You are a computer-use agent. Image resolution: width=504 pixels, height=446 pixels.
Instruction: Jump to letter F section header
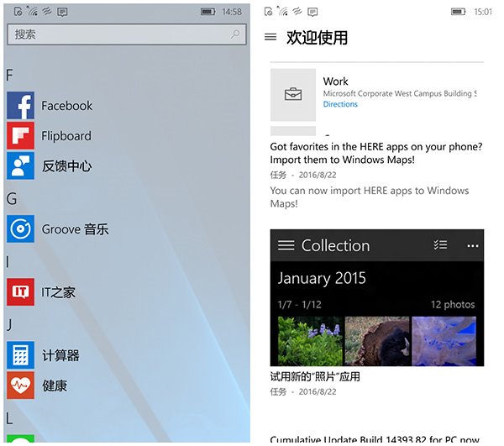(9, 76)
